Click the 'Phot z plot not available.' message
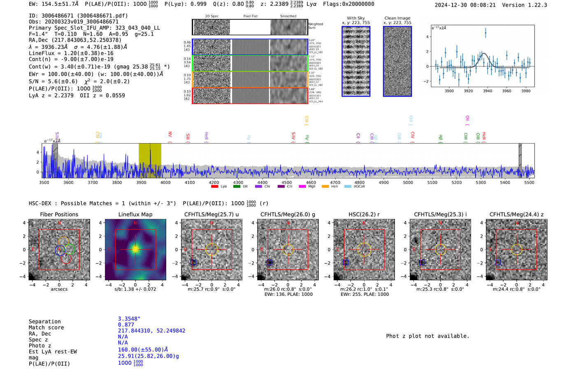The width and height of the screenshot is (576, 392). 427,336
